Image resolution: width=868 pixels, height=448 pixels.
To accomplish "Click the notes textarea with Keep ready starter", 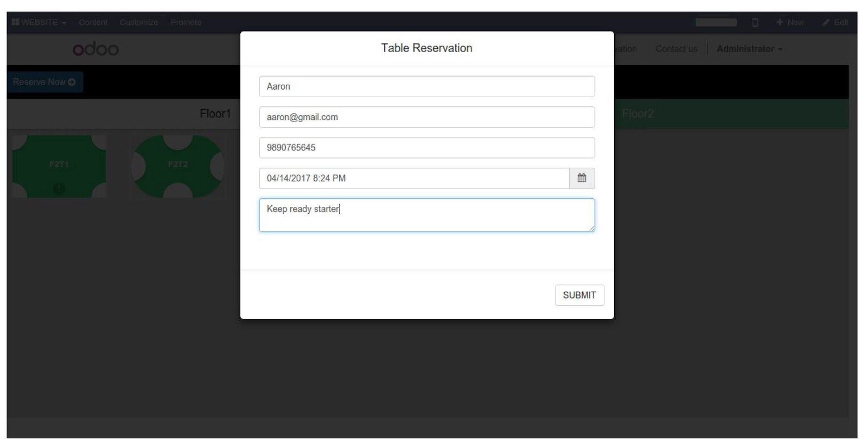I will coord(427,215).
